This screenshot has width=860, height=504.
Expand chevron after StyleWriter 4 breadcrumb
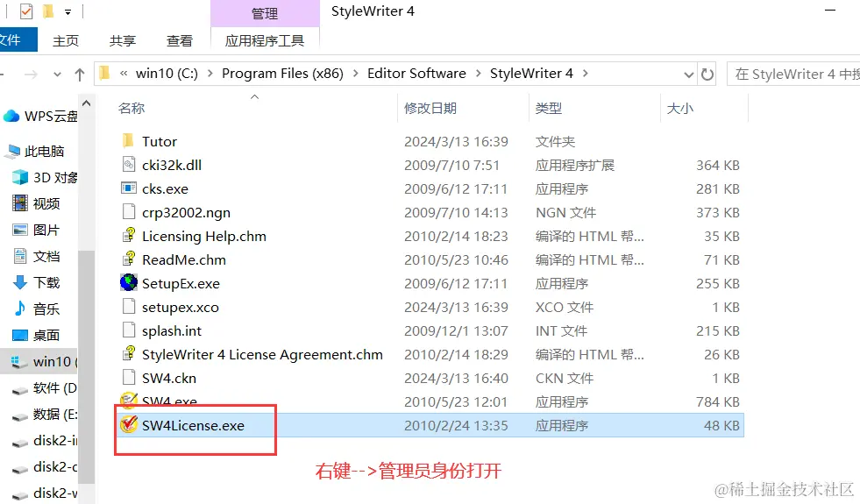point(586,74)
